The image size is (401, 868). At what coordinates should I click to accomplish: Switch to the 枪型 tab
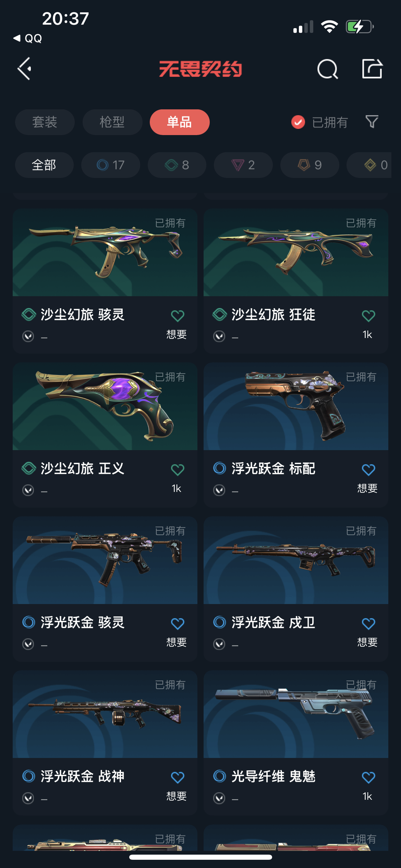point(112,122)
